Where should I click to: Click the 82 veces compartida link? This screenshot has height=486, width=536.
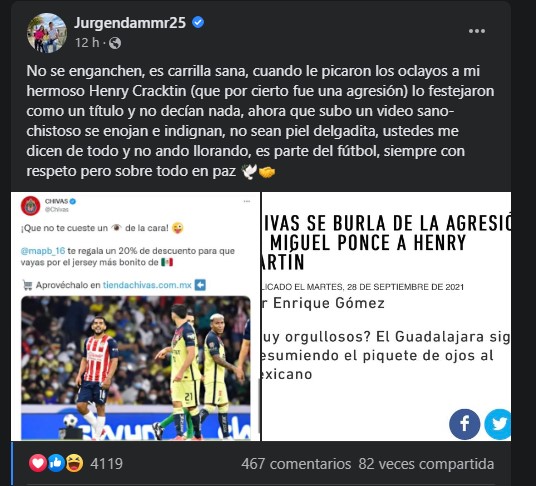426,464
